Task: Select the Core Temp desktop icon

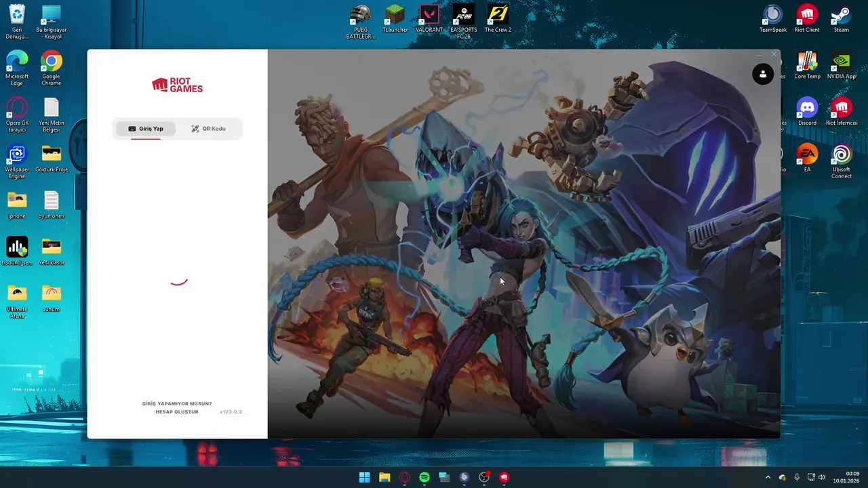Action: pyautogui.click(x=807, y=66)
